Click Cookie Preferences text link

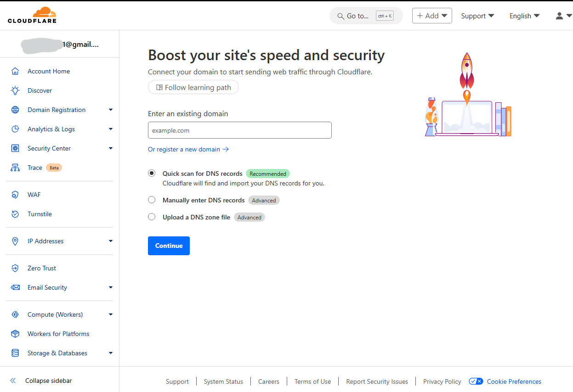click(x=514, y=381)
